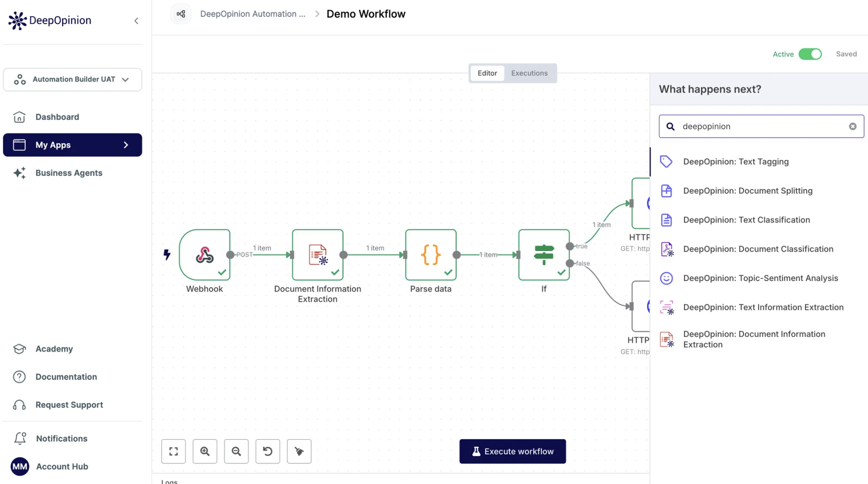Zoom in on the canvas

[205, 451]
